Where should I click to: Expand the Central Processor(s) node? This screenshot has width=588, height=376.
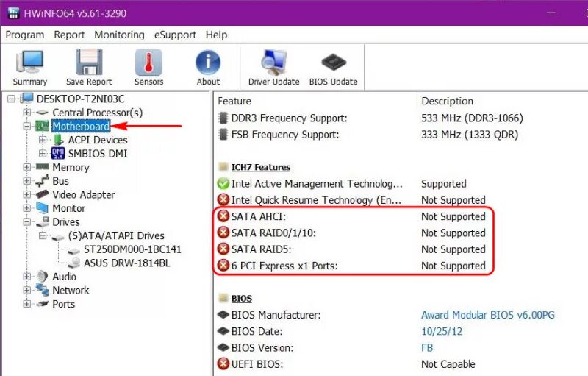pyautogui.click(x=27, y=113)
